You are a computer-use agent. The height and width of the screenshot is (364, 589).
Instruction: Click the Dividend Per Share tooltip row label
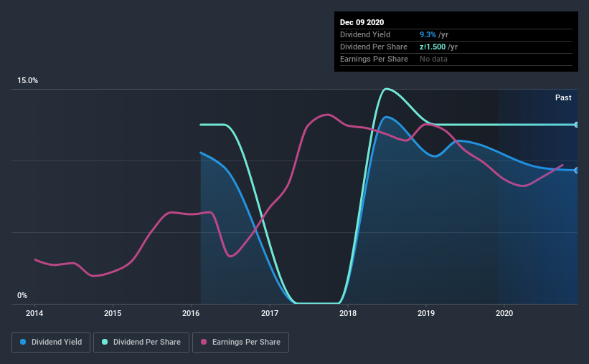point(373,47)
